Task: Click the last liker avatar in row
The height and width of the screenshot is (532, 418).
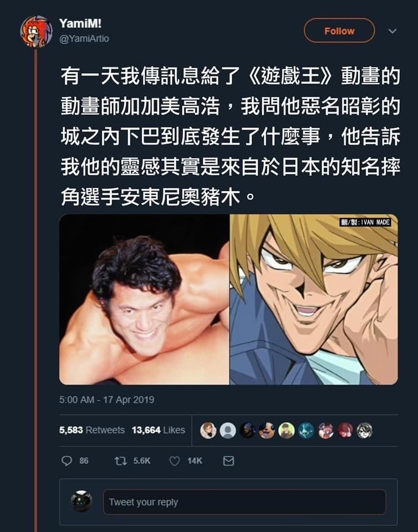Action: [364, 430]
